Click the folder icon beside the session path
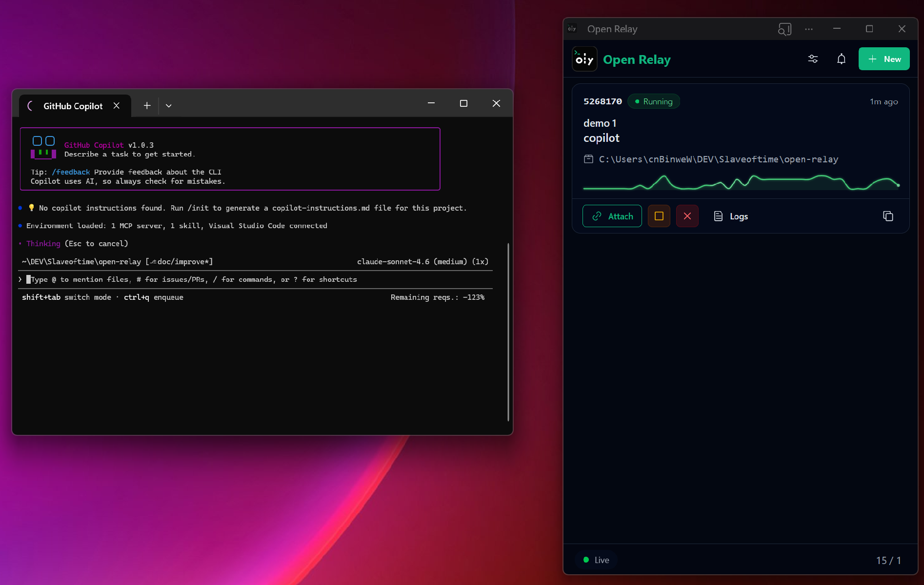 click(588, 159)
